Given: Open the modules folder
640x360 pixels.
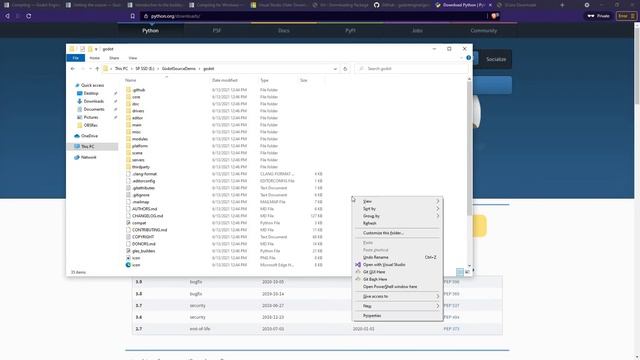Looking at the screenshot, I should click(140, 139).
